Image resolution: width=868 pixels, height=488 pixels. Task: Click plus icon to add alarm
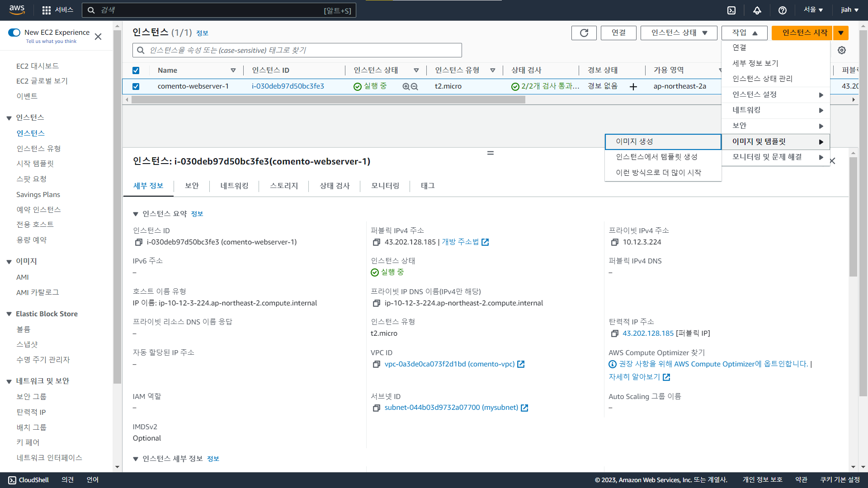[633, 86]
